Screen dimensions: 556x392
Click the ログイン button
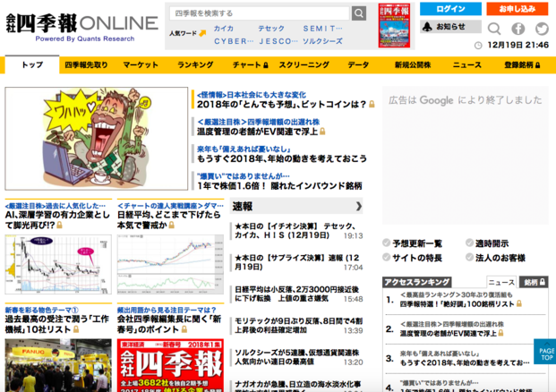click(450, 9)
